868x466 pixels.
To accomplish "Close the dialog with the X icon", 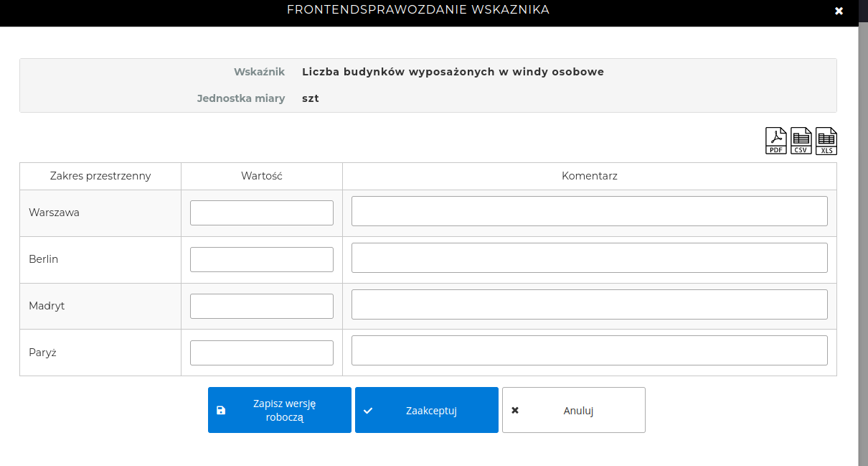I will click(x=839, y=11).
